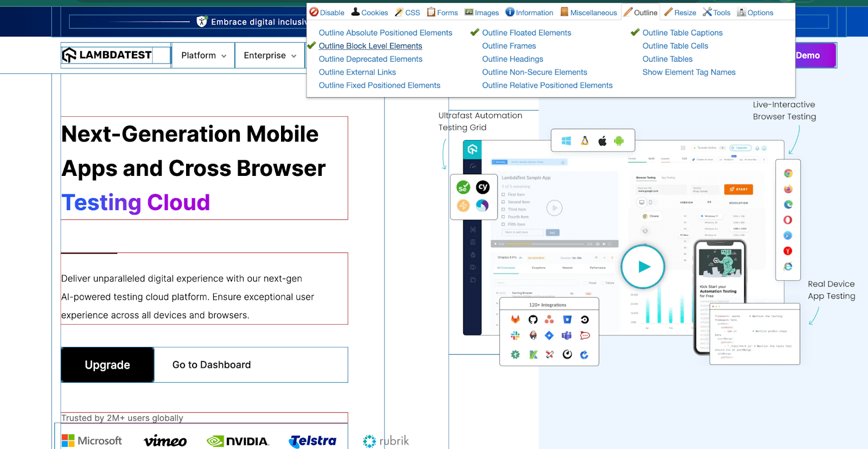Open the Tools toolbar menu
This screenshot has width=868, height=449.
(x=717, y=12)
